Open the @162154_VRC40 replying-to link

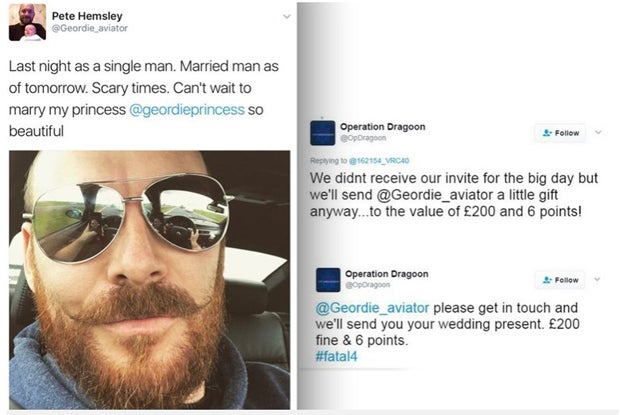[x=379, y=160]
